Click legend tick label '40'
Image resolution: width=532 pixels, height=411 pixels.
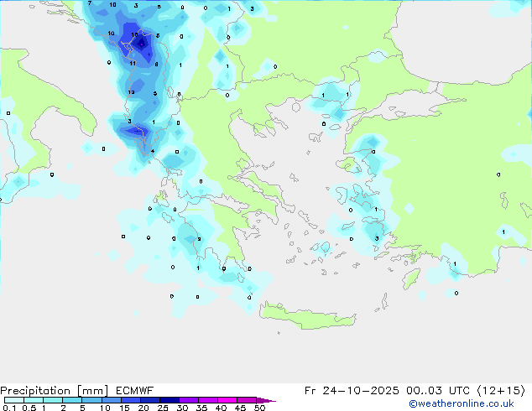pyautogui.click(x=221, y=408)
